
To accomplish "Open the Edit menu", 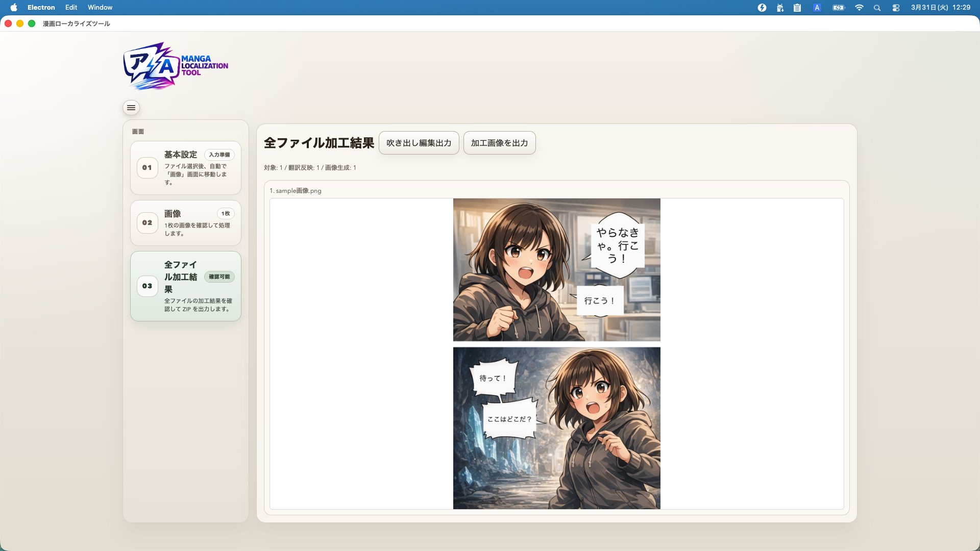I will pos(70,7).
